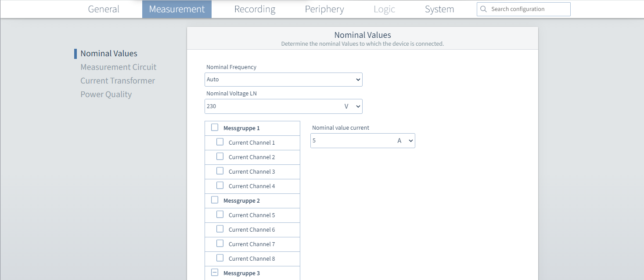The height and width of the screenshot is (280, 644).
Task: Switch to the General tab
Action: 104,9
